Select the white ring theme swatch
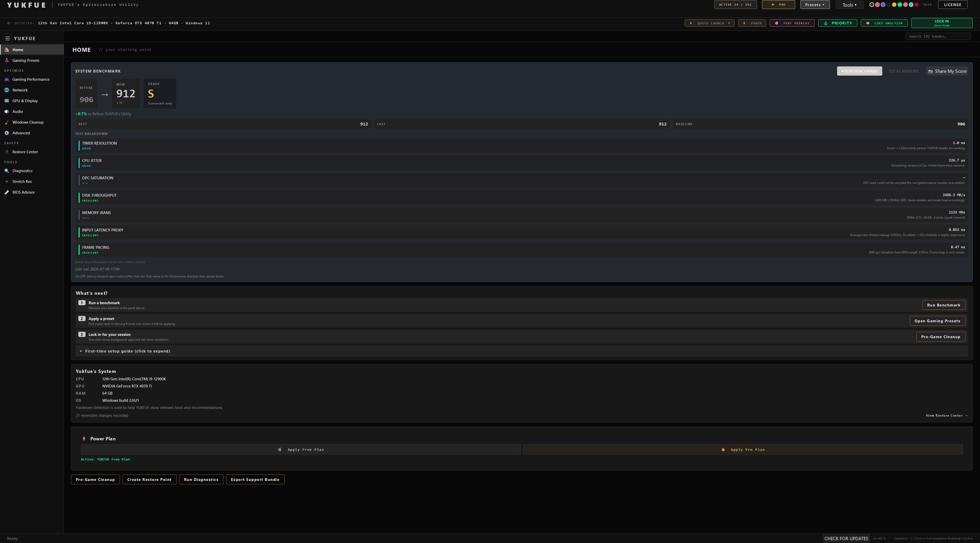980x543 pixels. (872, 5)
